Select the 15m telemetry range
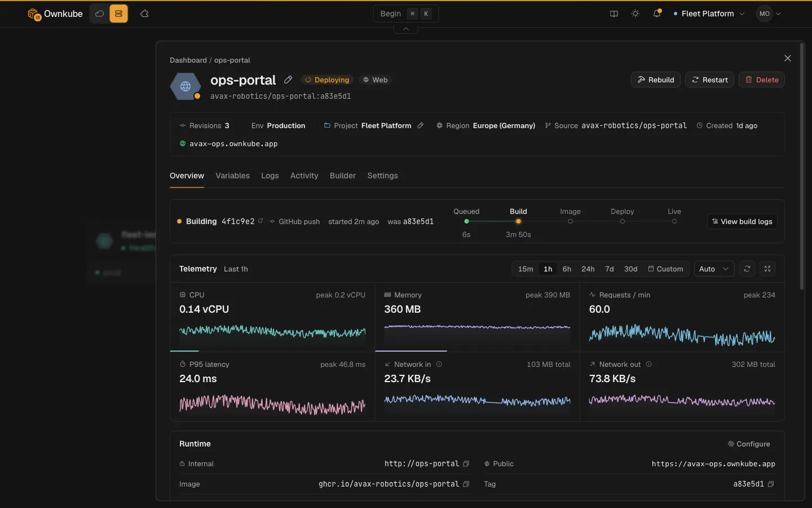Viewport: 812px width, 508px height. coord(526,269)
